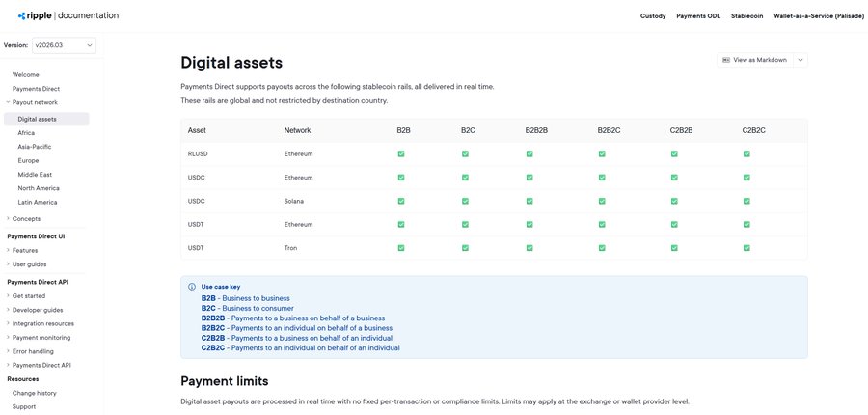This screenshot has height=415, width=868.
Task: Open the version v2026.03 dropdown
Action: pyautogui.click(x=64, y=45)
